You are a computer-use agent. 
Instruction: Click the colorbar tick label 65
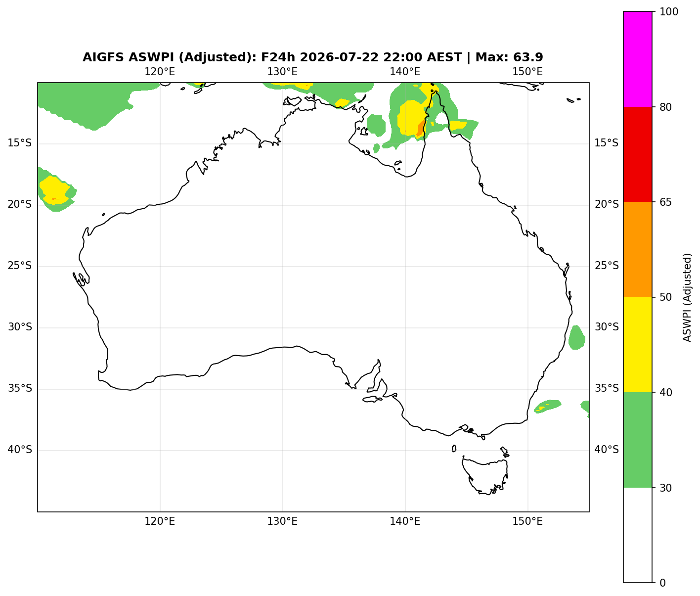point(665,202)
